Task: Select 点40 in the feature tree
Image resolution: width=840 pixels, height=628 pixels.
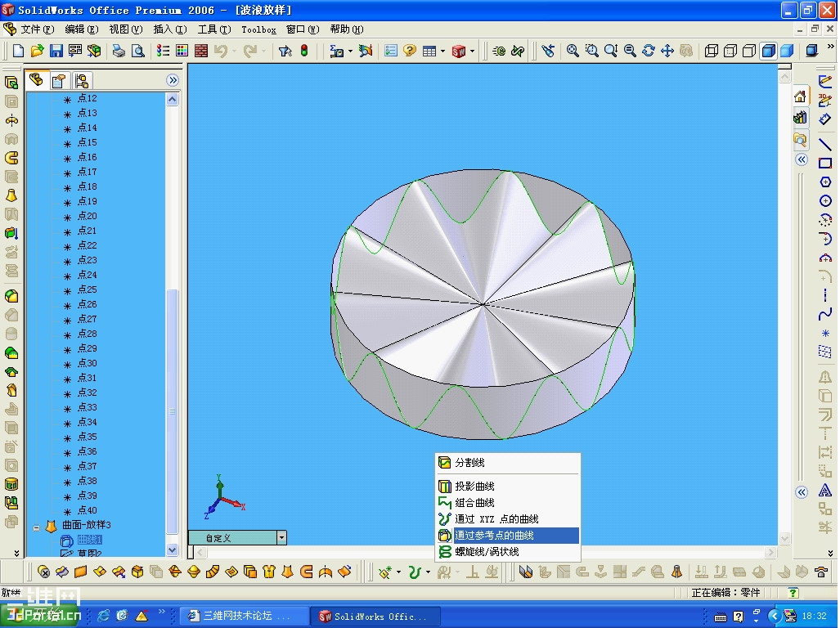Action: pos(87,510)
